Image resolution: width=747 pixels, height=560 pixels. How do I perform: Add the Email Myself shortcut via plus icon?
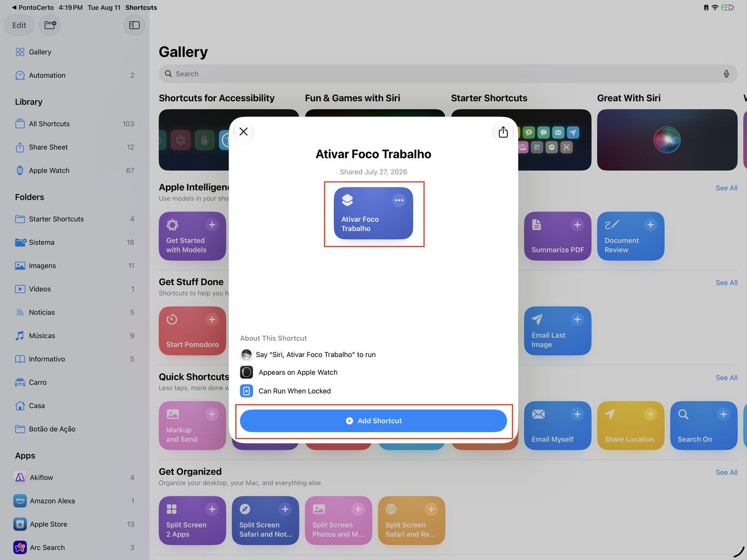point(577,414)
